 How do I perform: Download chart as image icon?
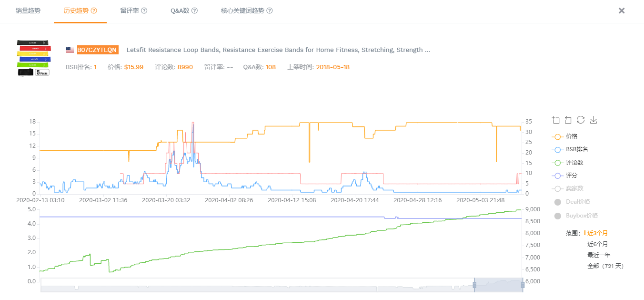click(x=594, y=120)
